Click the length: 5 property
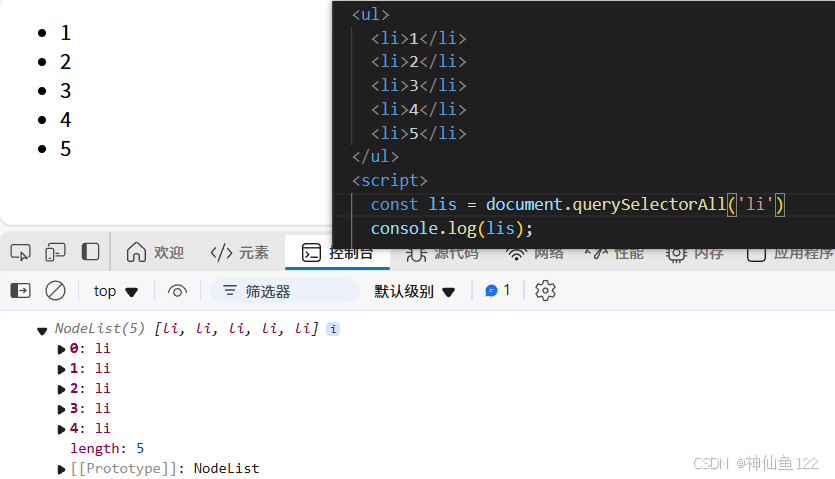Screen dimensions: 835x479 point(107,449)
